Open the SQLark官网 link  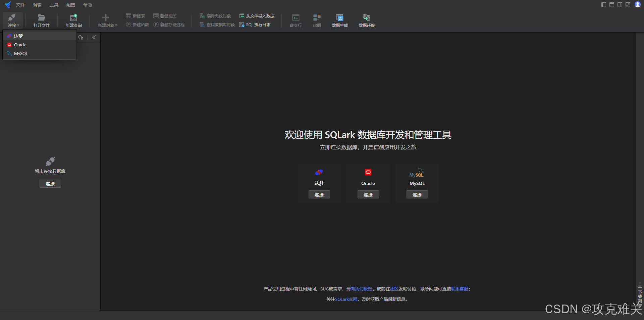point(346,299)
